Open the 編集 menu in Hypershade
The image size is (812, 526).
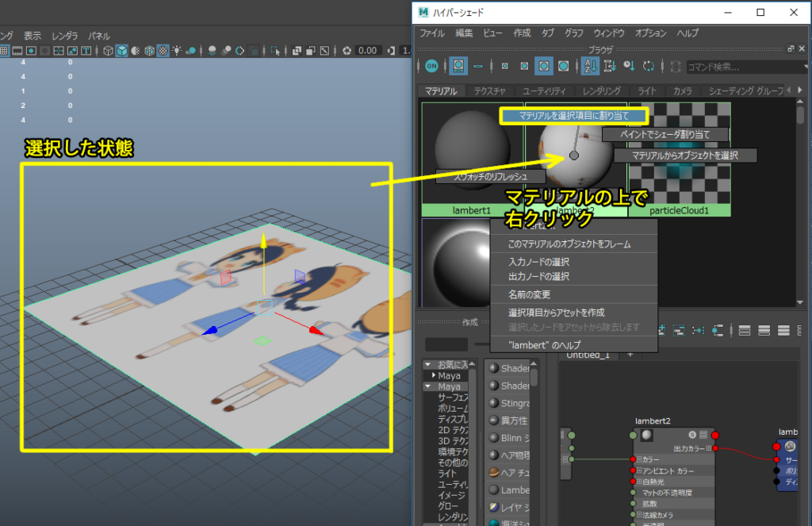(463, 33)
